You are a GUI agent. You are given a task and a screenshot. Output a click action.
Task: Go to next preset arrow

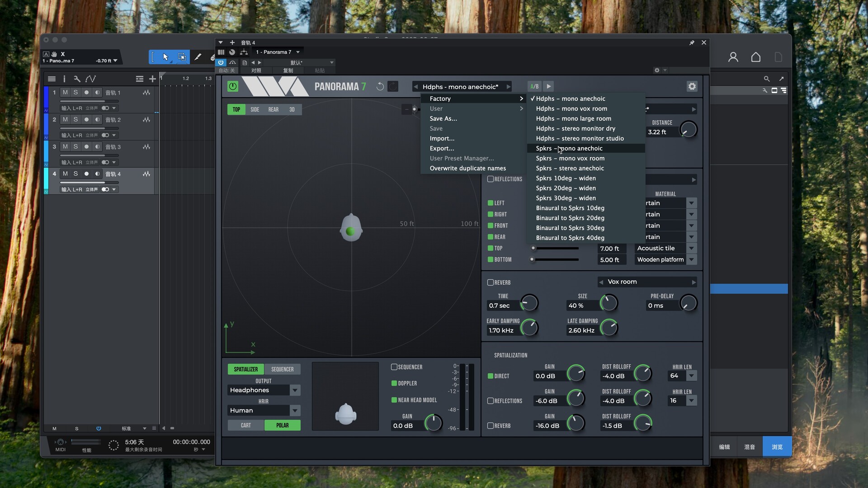508,87
